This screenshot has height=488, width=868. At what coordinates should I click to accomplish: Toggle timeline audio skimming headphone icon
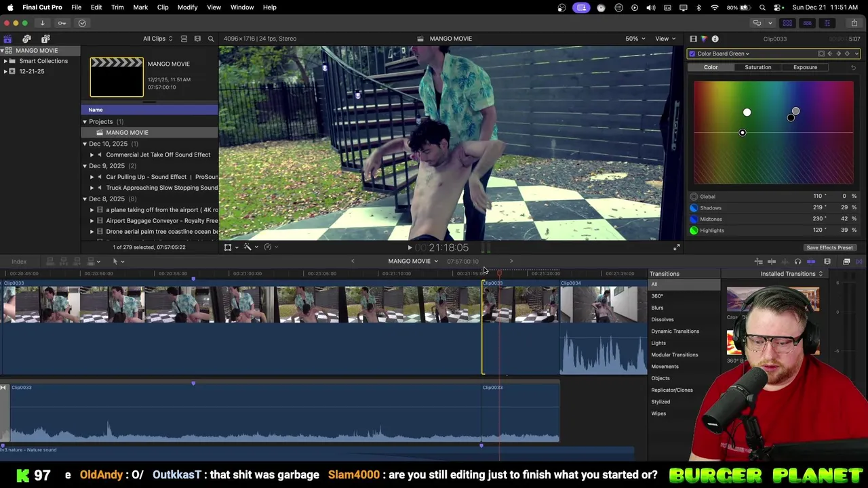coord(797,262)
